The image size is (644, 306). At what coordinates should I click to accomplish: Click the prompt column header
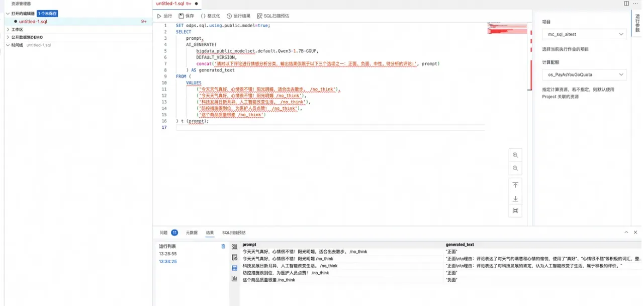tap(249, 245)
